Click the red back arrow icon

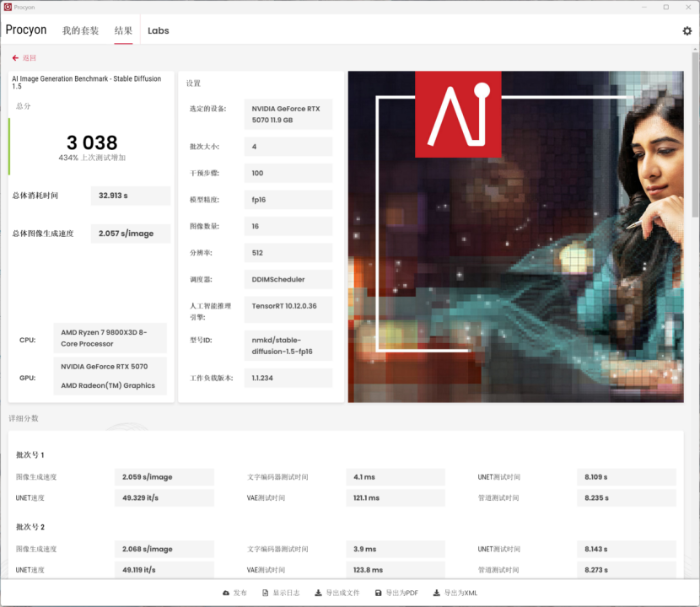point(15,58)
